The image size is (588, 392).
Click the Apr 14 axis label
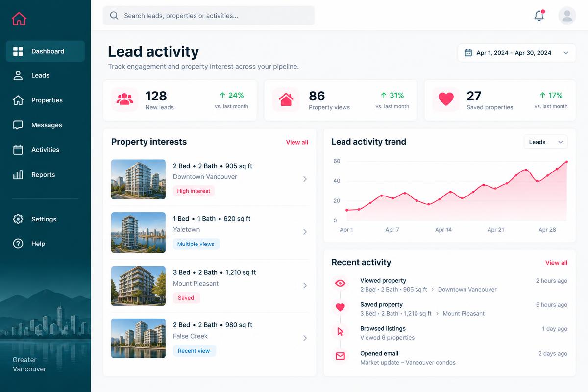tap(443, 230)
